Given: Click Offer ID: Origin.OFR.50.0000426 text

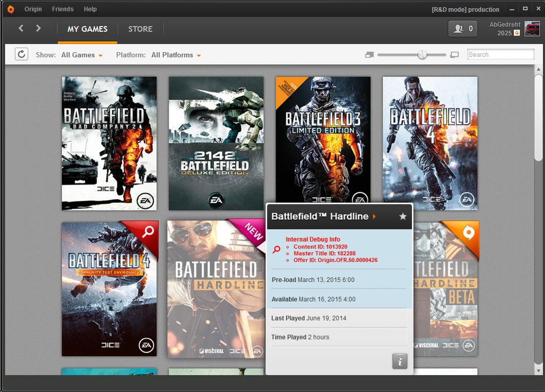Looking at the screenshot, I should tap(336, 260).
